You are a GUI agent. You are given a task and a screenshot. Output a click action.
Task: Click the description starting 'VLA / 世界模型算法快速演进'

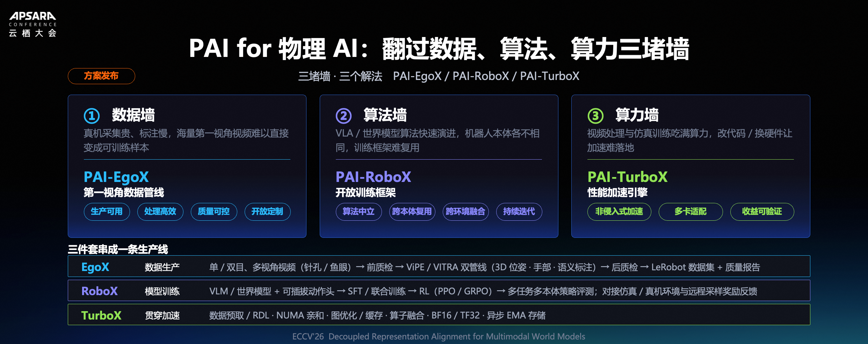(x=437, y=140)
